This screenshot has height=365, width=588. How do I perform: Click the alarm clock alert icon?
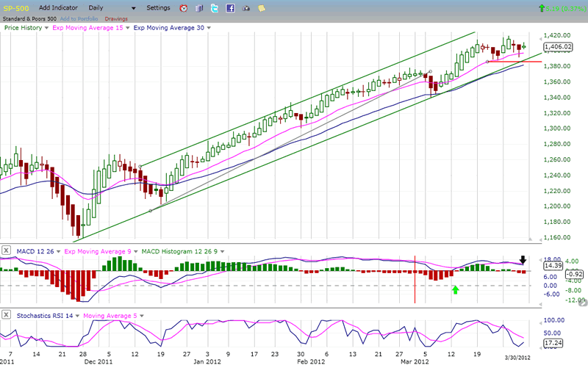pos(183,8)
